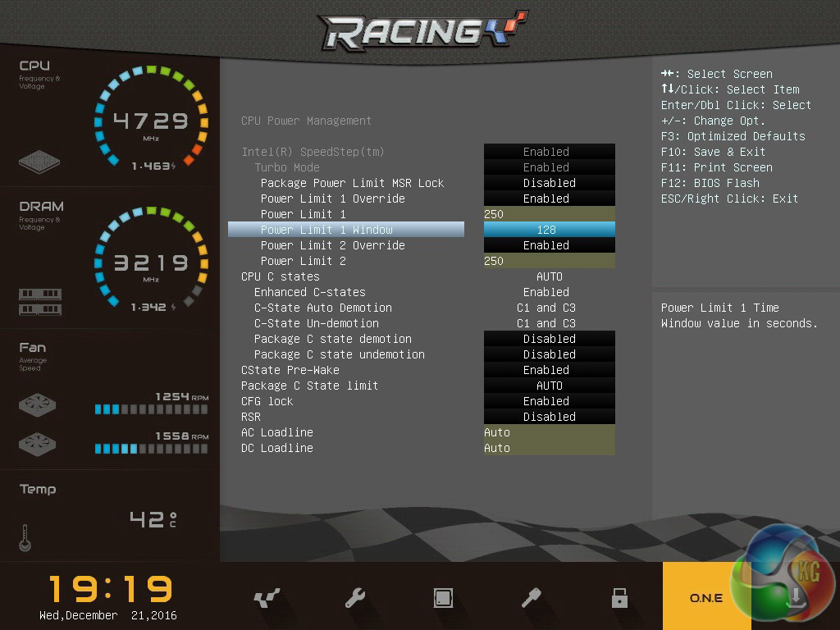Select the CFG lock label
This screenshot has height=630, width=840.
coord(267,400)
